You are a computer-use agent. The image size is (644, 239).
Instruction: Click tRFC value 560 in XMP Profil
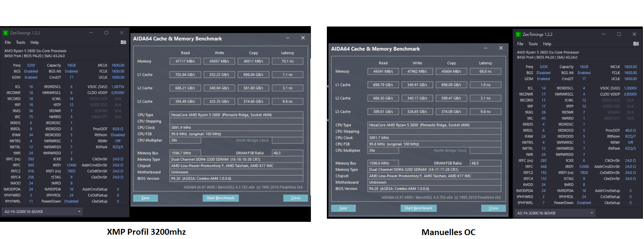(x=31, y=165)
